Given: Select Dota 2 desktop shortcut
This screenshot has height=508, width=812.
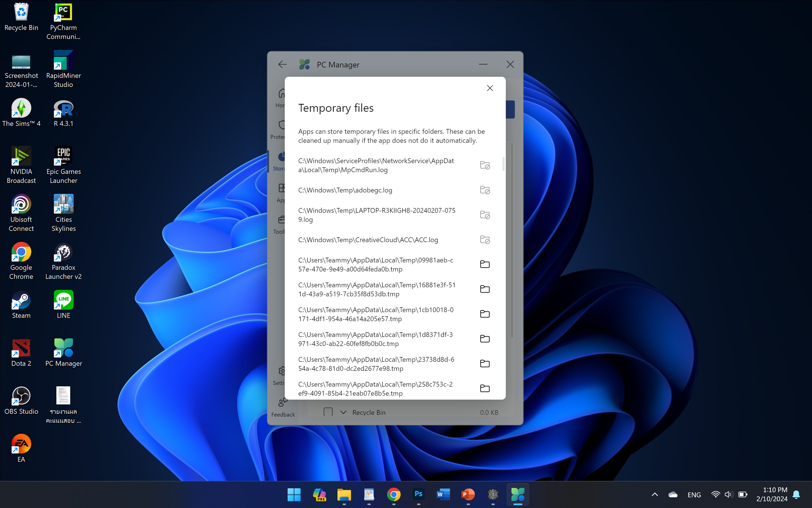Looking at the screenshot, I should point(21,353).
